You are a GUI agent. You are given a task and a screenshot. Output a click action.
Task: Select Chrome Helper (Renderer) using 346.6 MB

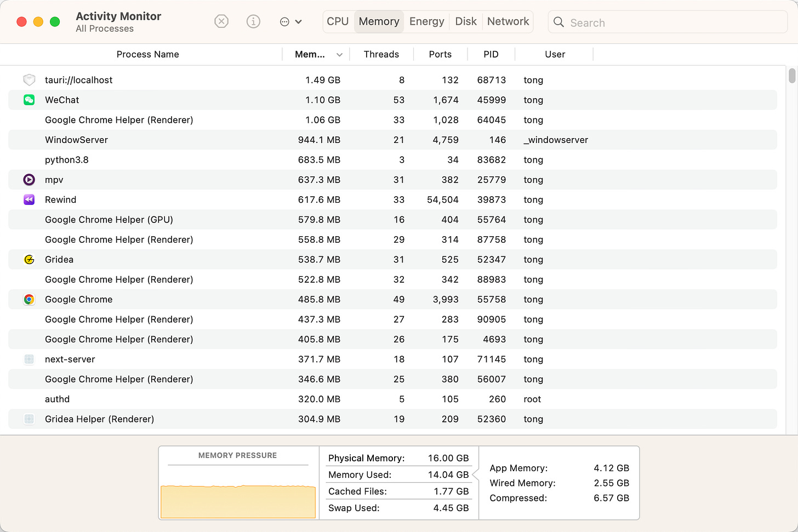[392, 379]
